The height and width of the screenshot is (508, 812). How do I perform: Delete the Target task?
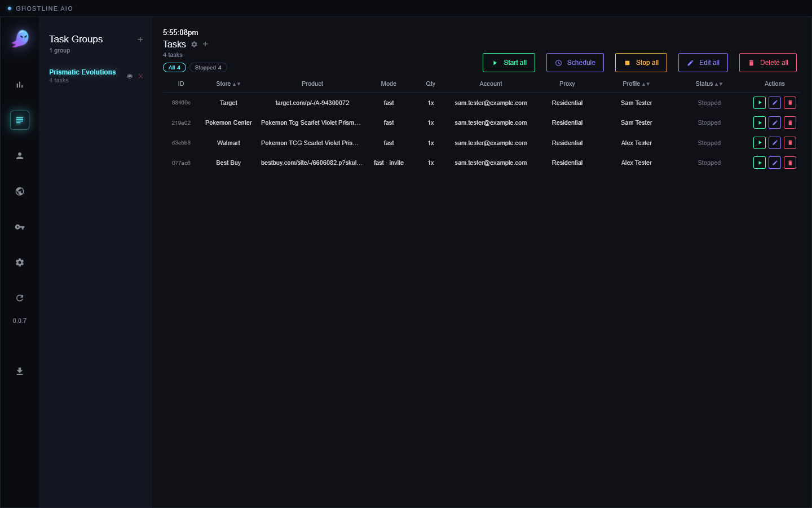[790, 103]
